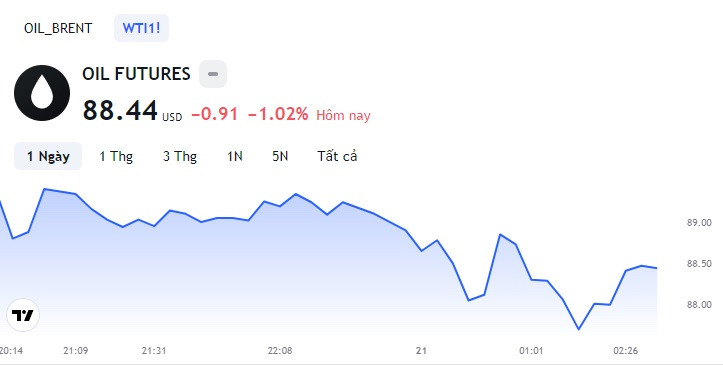723x366 pixels.
Task: Choose the 1 Ngày time range
Action: [x=48, y=156]
